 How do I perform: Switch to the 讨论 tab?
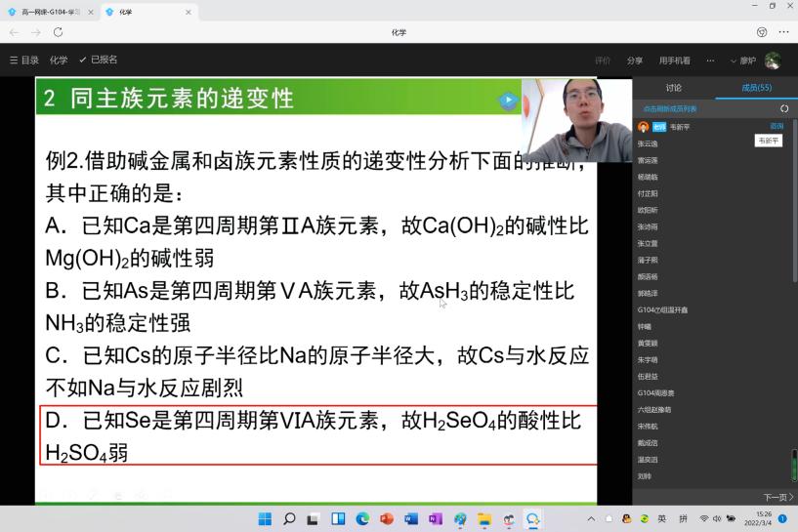tap(673, 88)
